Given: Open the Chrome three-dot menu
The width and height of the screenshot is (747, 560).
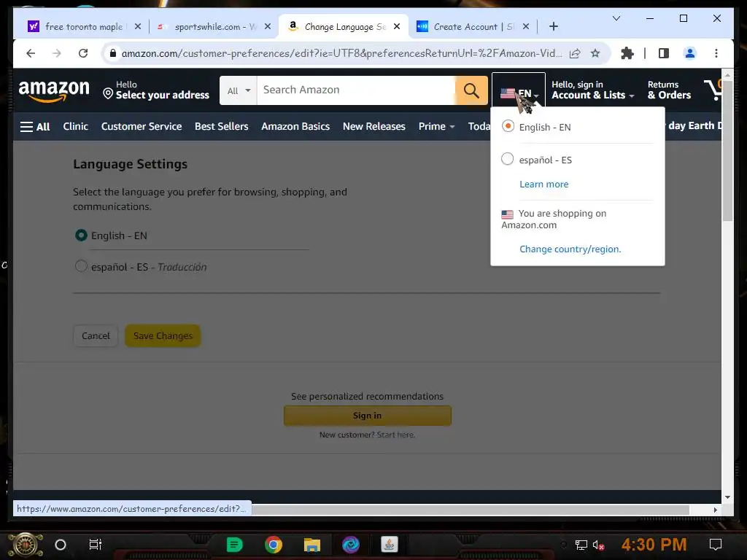Looking at the screenshot, I should click(716, 53).
